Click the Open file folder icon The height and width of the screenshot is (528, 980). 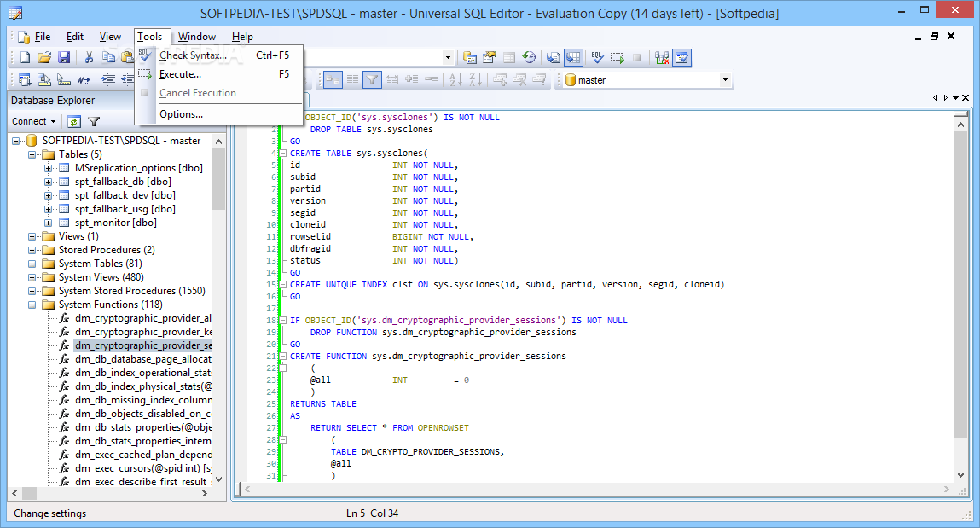(43, 57)
